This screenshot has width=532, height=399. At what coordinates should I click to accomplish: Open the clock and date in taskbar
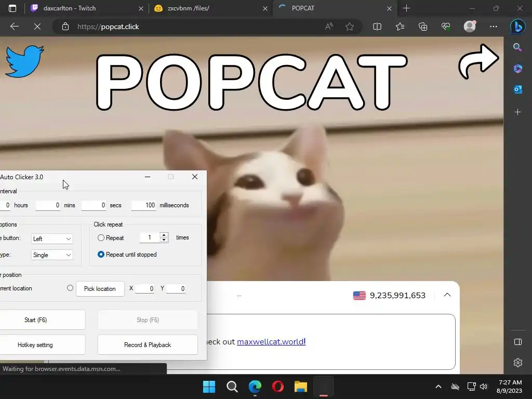pyautogui.click(x=510, y=387)
